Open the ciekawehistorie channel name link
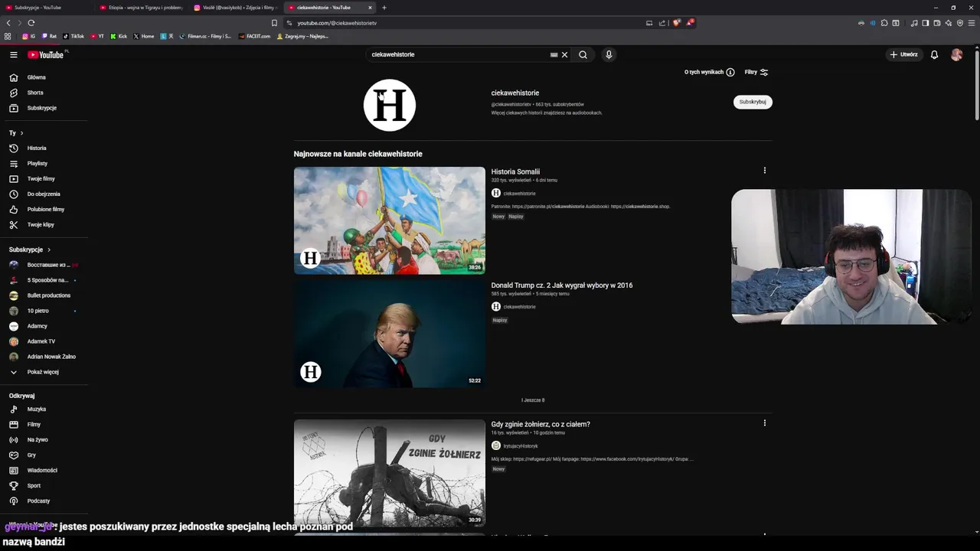Screen dimensions: 980x551 (x=515, y=93)
